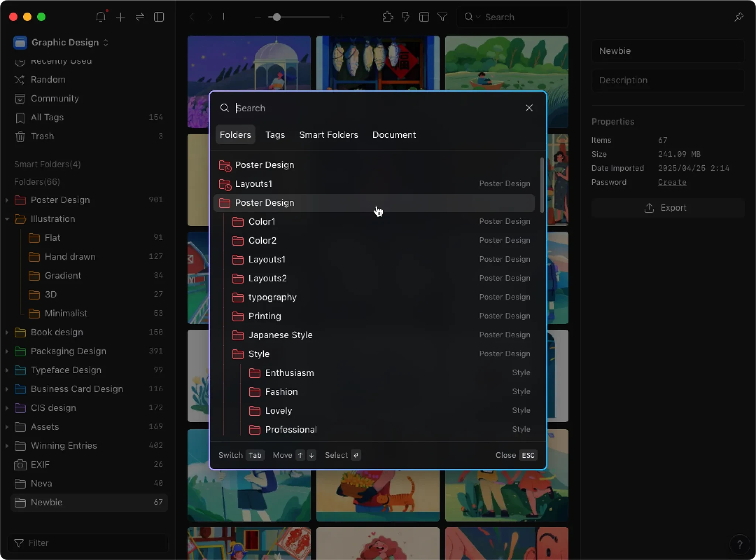Click the Newbie name field
Image resolution: width=756 pixels, height=560 pixels.
[668, 51]
